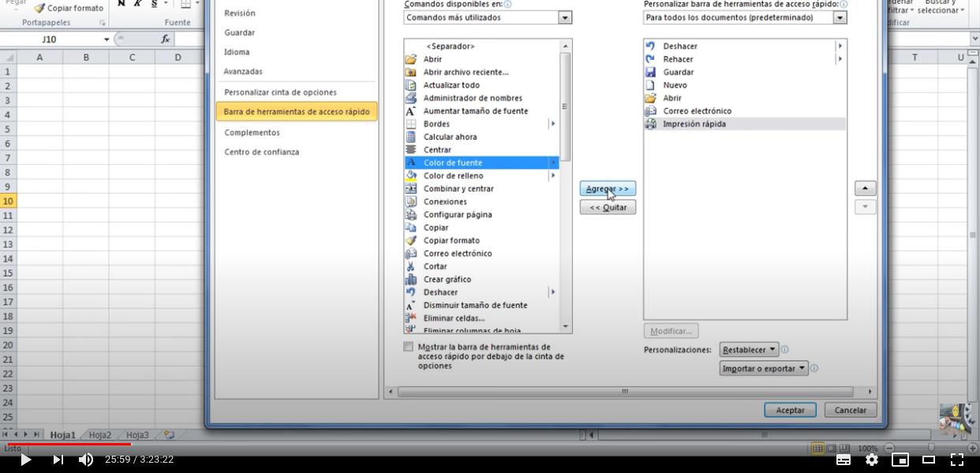Click the Cortar scissors icon
Screen dimensions: 980x473
click(410, 266)
